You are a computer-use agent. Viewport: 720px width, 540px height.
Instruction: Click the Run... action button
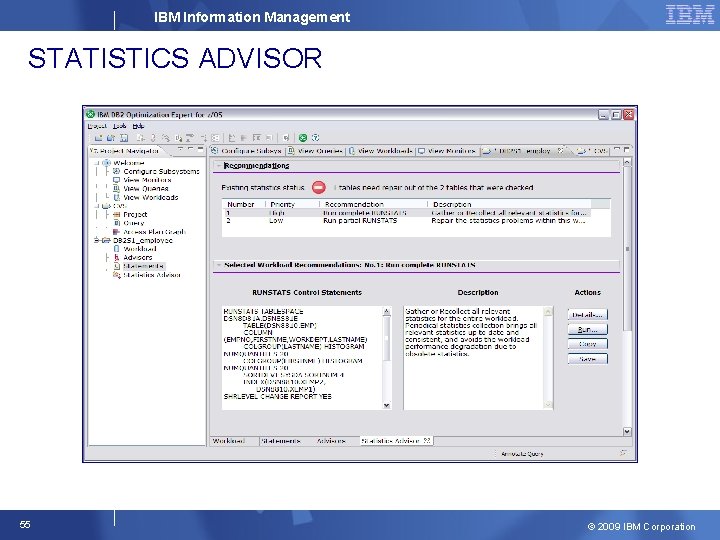(x=587, y=330)
